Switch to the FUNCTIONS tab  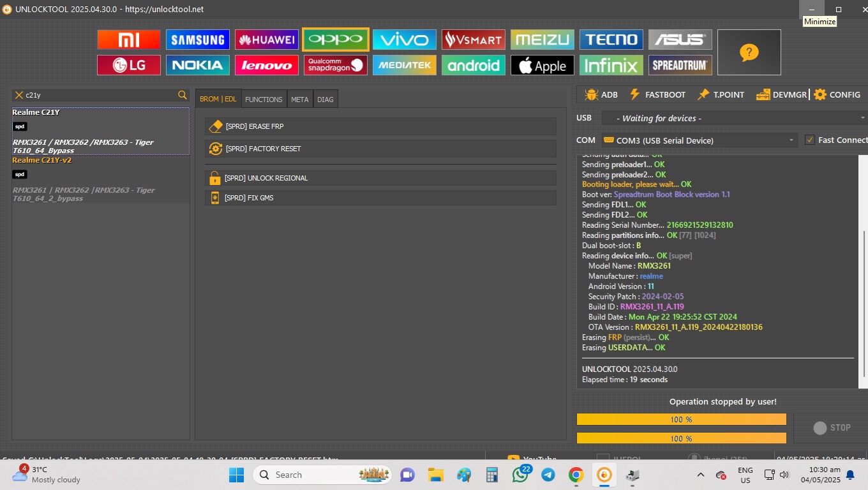click(x=264, y=100)
